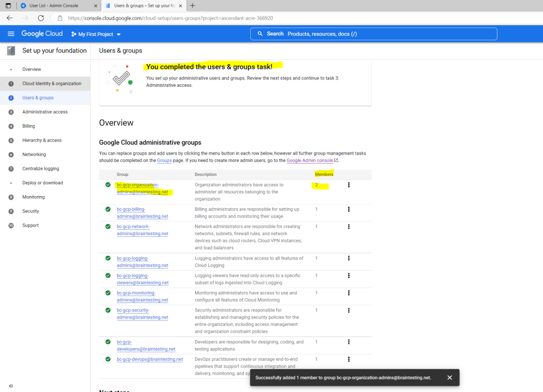This screenshot has height=392, width=543.
Task: Open bc-gcp-network-admins@braintesting.net group link
Action: coord(142,230)
